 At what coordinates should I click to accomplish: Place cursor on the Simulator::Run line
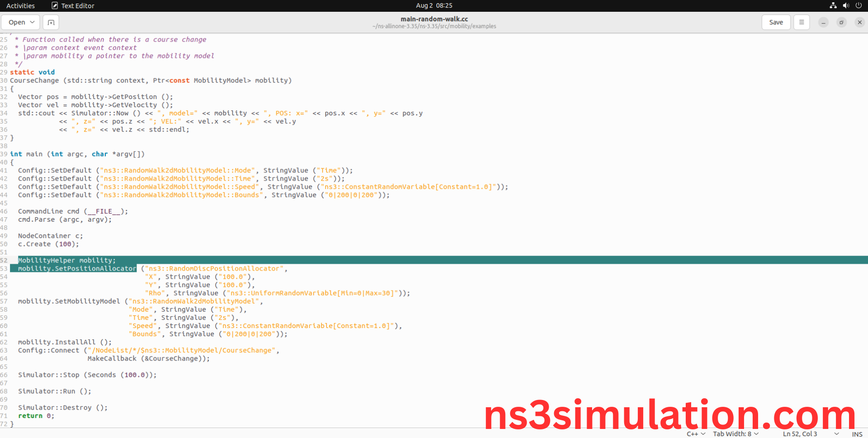[54, 391]
